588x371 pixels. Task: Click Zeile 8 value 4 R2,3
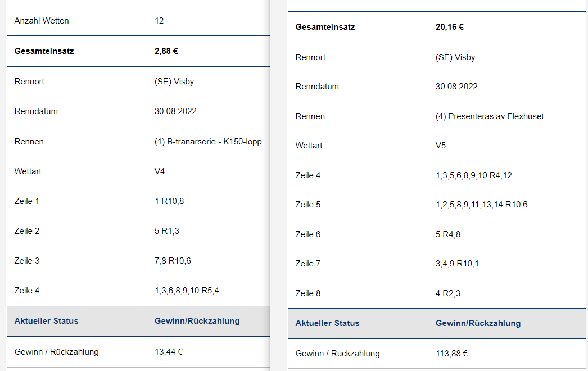click(x=448, y=293)
